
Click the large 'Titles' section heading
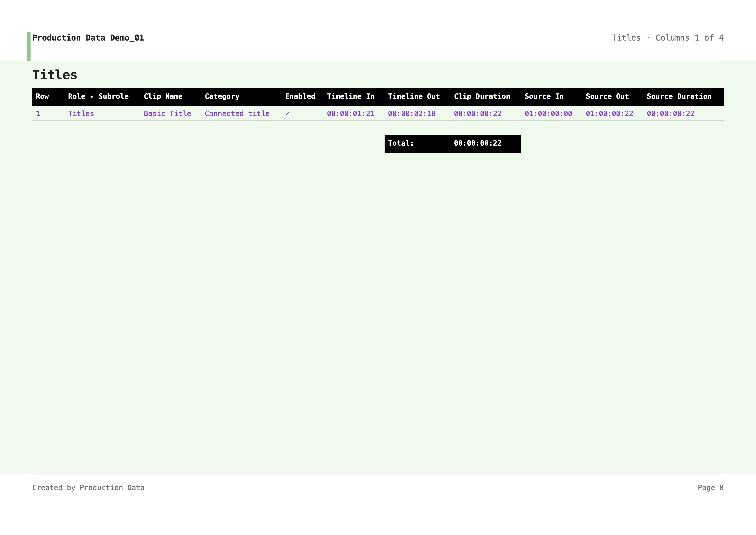pos(55,75)
